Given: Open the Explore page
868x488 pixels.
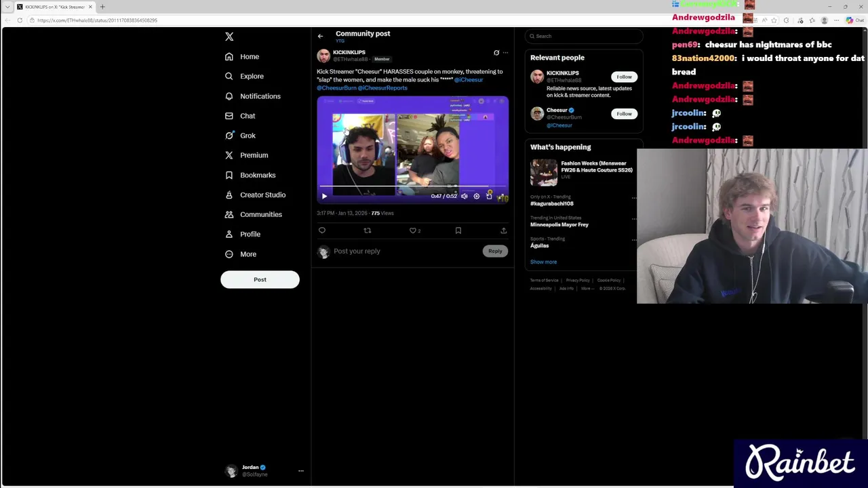Looking at the screenshot, I should tap(244, 77).
